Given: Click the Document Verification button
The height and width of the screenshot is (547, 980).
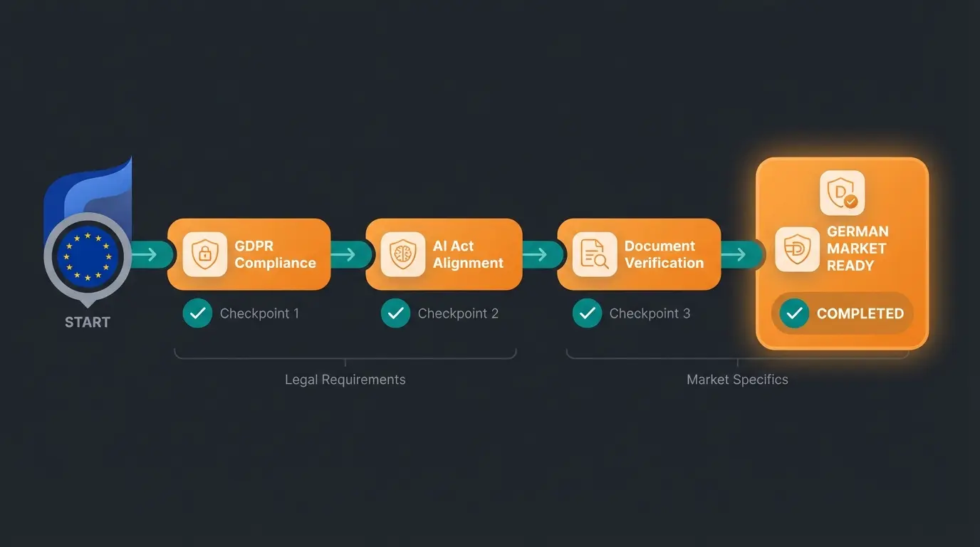Looking at the screenshot, I should 639,254.
